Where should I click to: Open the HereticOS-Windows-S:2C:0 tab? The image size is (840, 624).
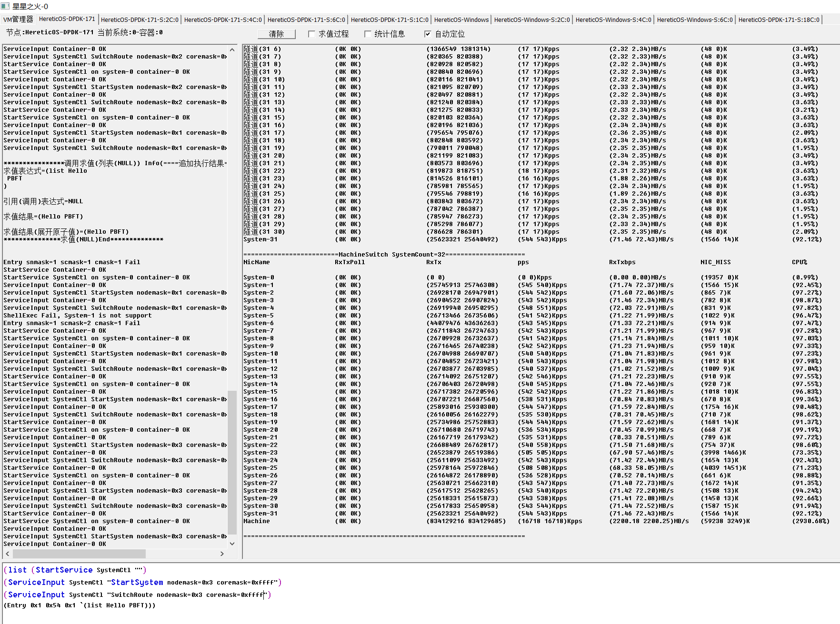[x=532, y=20]
